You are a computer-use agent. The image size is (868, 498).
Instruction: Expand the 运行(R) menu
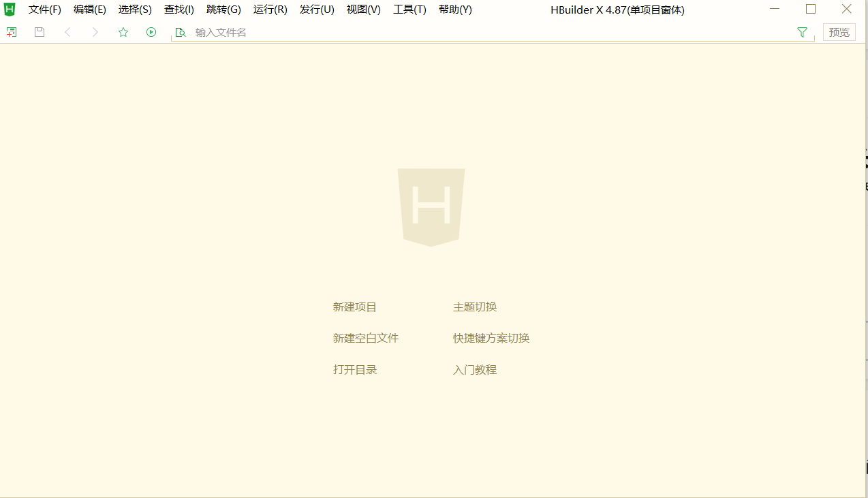(270, 10)
